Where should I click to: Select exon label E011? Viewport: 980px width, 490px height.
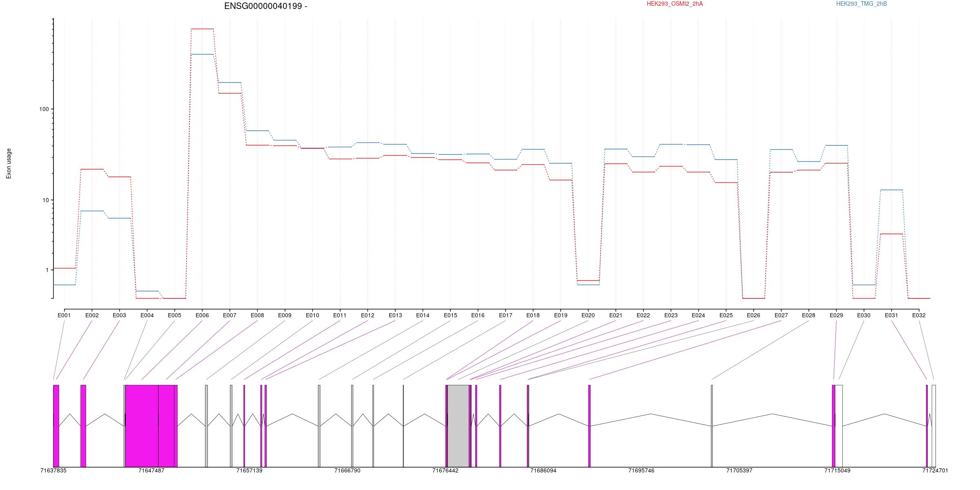[x=340, y=315]
